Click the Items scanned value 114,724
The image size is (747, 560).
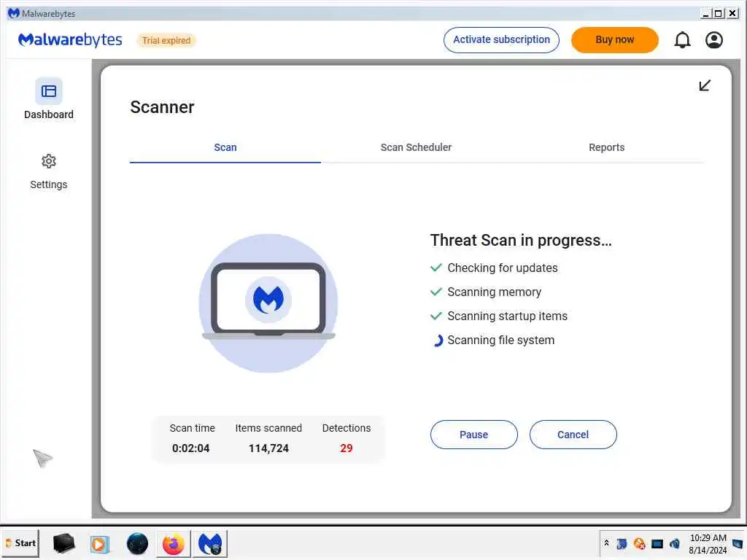(268, 448)
